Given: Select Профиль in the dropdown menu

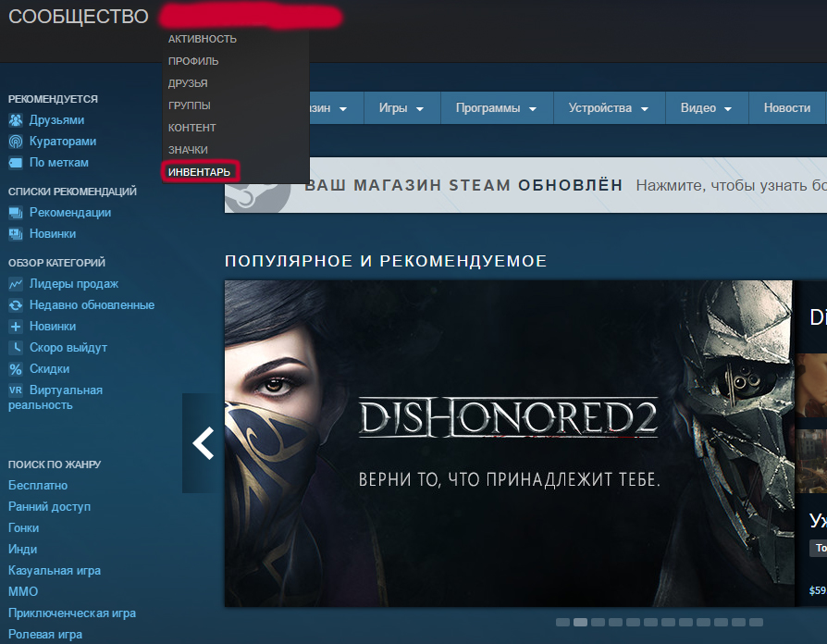Looking at the screenshot, I should pos(193,61).
